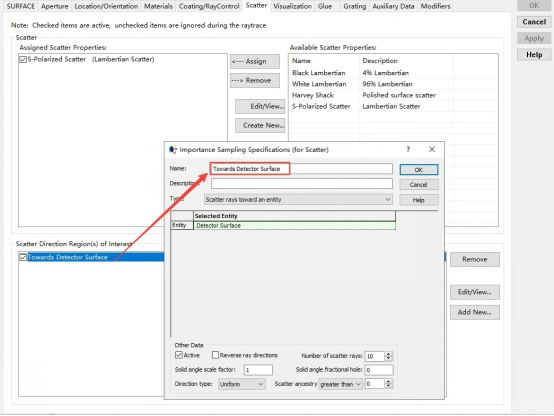Viewport: 554px width, 416px height.
Task: Decrease the Scatter ancestry value stepper
Action: pyautogui.click(x=388, y=386)
